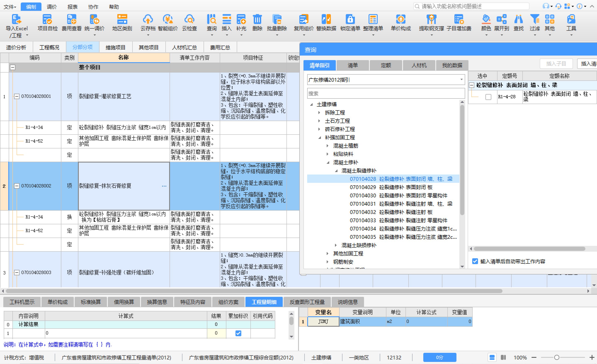Click the 定额 list horizontal scrollbar
This screenshot has height=364, width=597.
[529, 249]
